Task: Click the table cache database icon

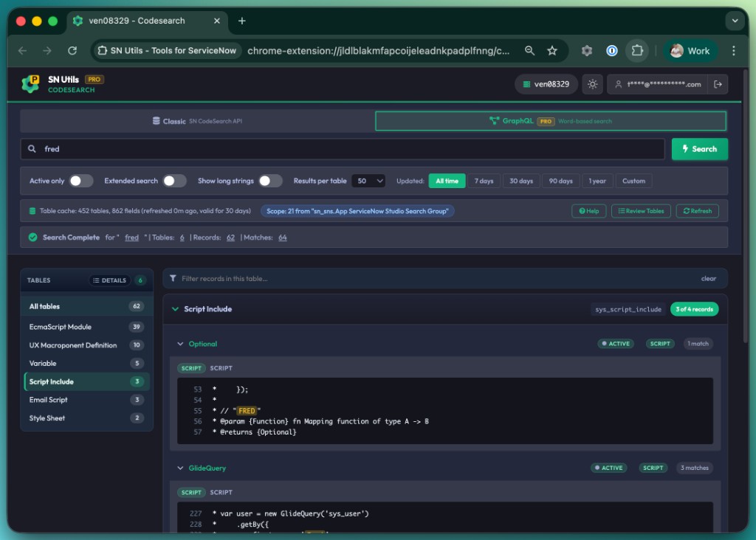Action: tap(32, 211)
